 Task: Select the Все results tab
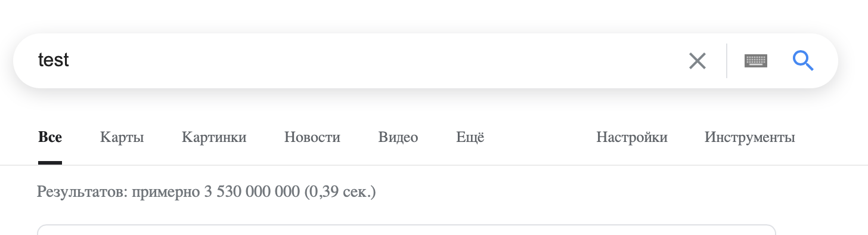(50, 137)
